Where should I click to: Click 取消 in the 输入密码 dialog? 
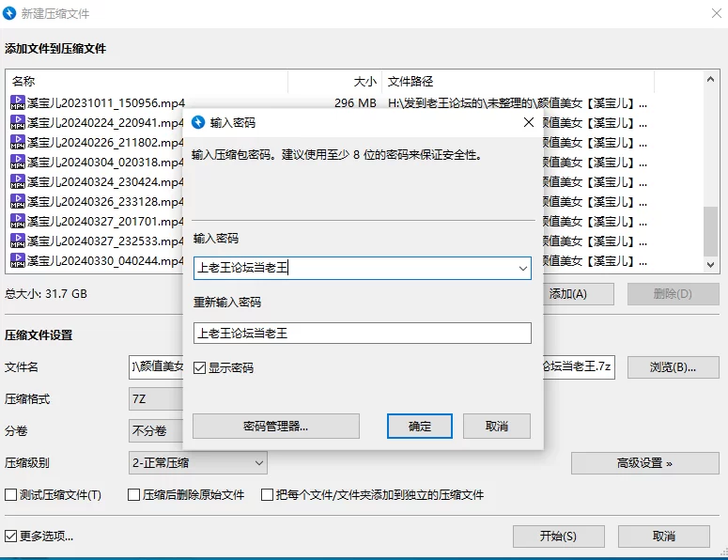[x=497, y=427]
